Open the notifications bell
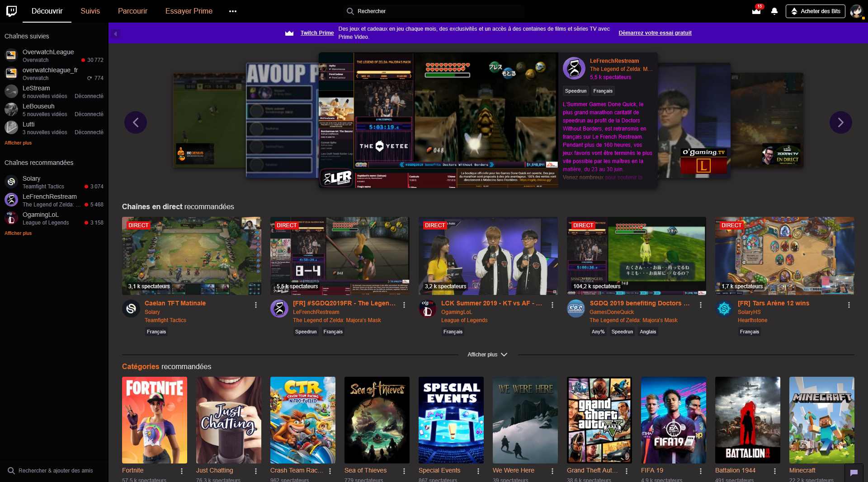The height and width of the screenshot is (482, 868). point(774,11)
